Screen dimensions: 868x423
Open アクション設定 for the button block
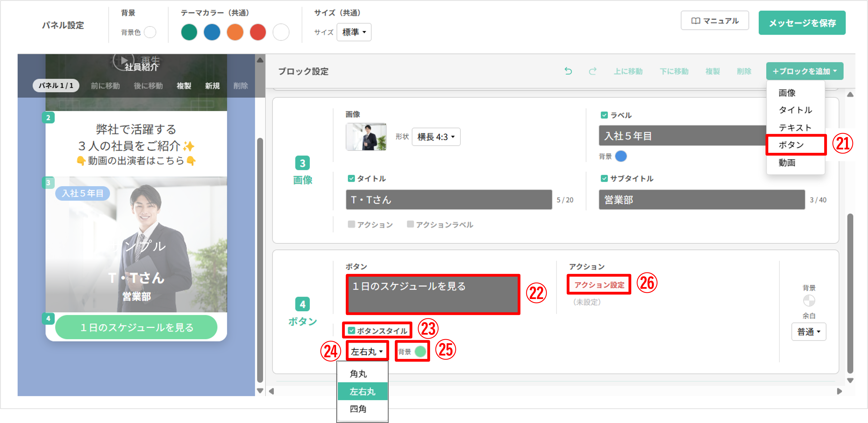599,285
